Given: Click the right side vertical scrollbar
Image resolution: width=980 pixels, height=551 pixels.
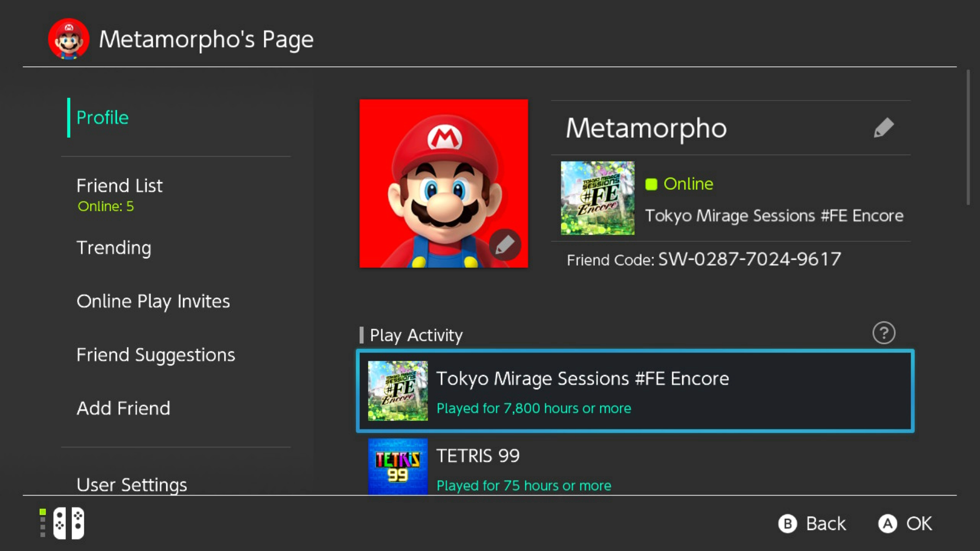Looking at the screenshot, I should [968, 138].
